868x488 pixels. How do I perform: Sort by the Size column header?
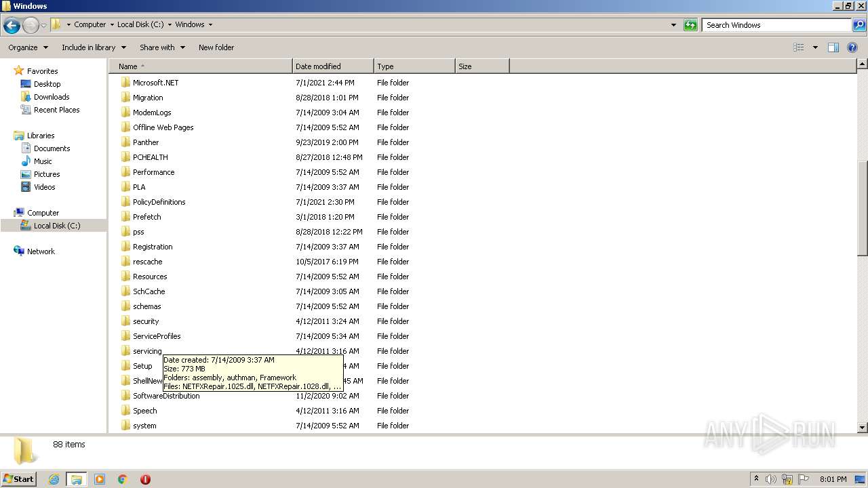tap(482, 66)
